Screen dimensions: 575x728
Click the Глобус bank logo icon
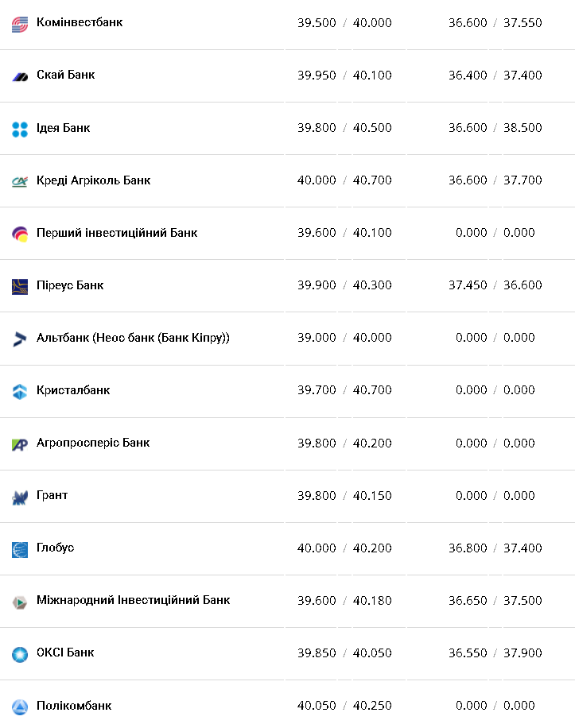(20, 549)
